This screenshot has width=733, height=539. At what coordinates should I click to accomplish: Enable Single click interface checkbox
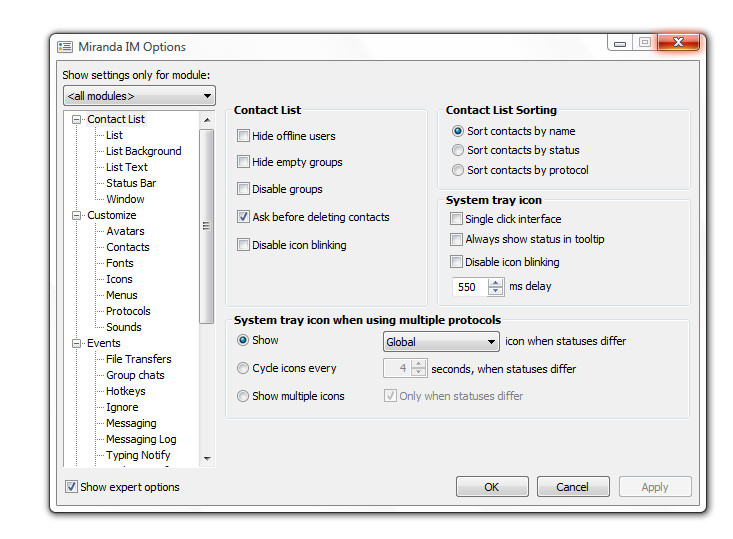click(456, 219)
